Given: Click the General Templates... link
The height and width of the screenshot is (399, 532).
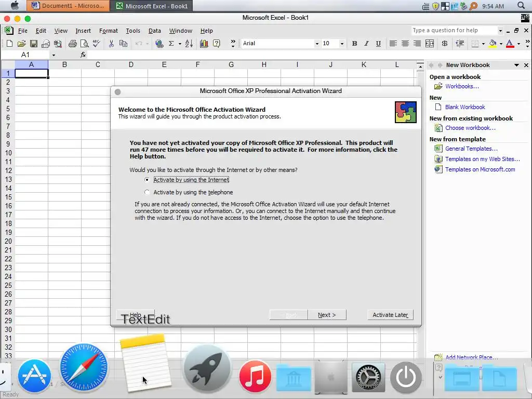Looking at the screenshot, I should click(x=471, y=149).
